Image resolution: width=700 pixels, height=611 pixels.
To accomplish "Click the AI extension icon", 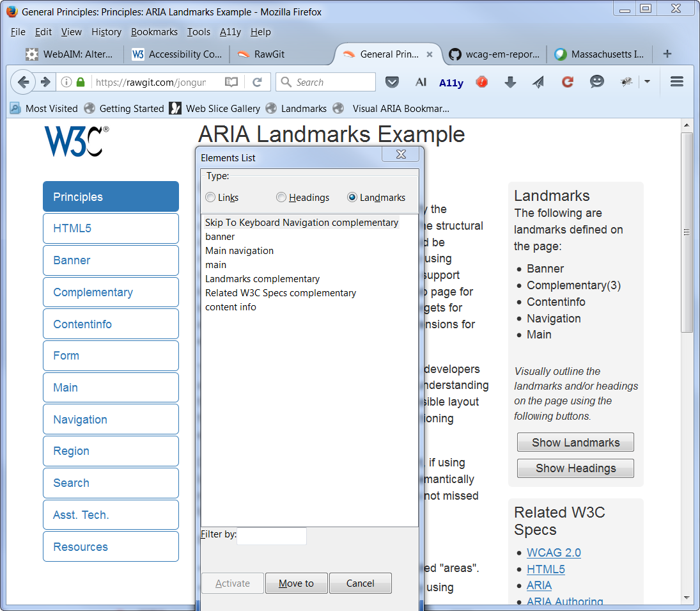I will pos(421,82).
